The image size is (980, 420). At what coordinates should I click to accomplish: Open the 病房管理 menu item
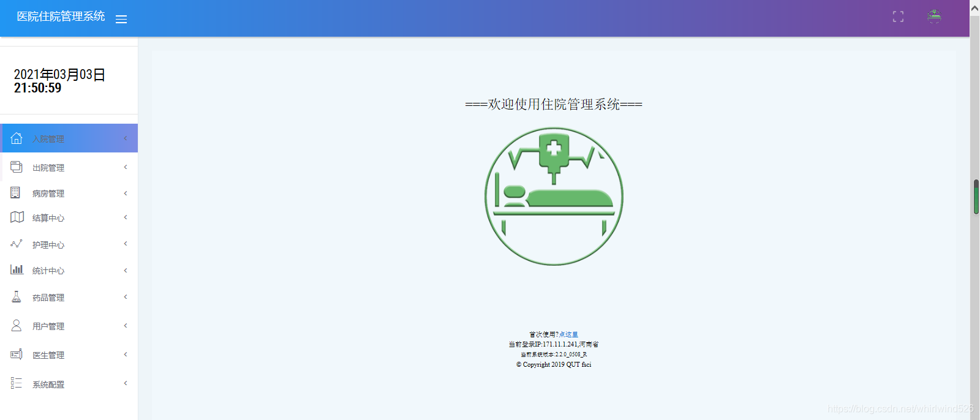pos(69,193)
